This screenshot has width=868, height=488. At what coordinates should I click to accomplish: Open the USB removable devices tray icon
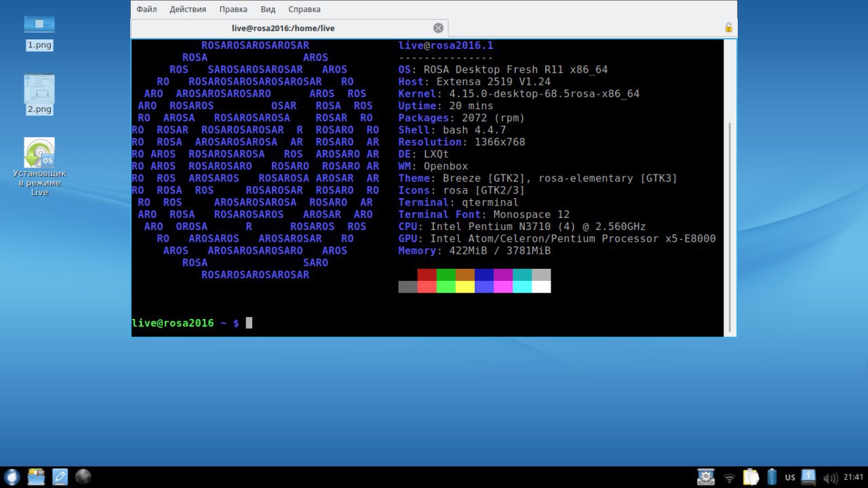pos(808,476)
